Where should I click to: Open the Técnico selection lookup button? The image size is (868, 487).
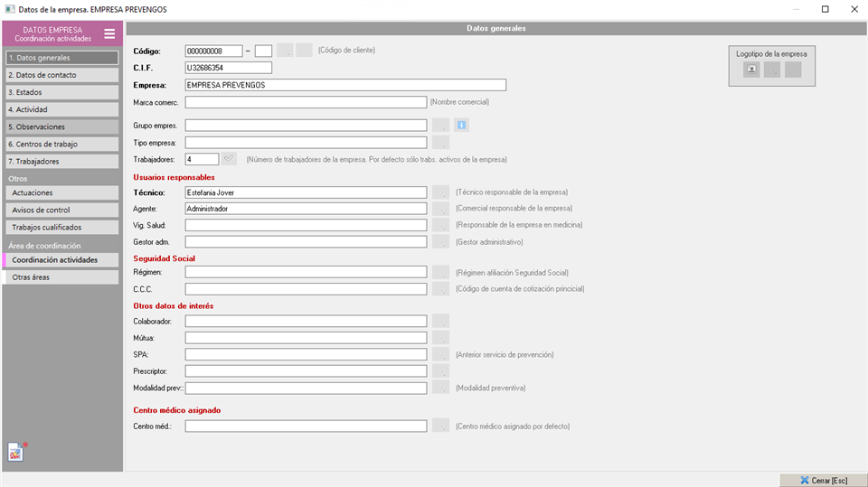click(440, 192)
